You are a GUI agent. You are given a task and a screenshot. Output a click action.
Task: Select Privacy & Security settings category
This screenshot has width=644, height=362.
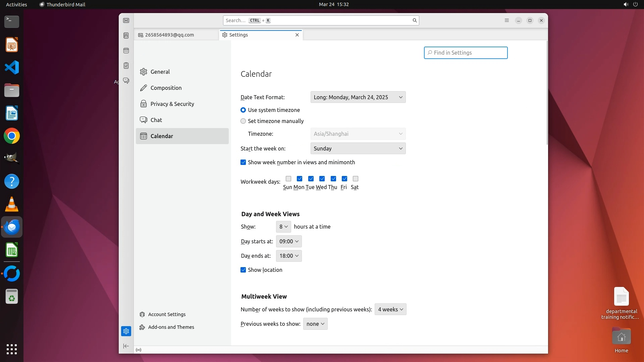pos(172,104)
